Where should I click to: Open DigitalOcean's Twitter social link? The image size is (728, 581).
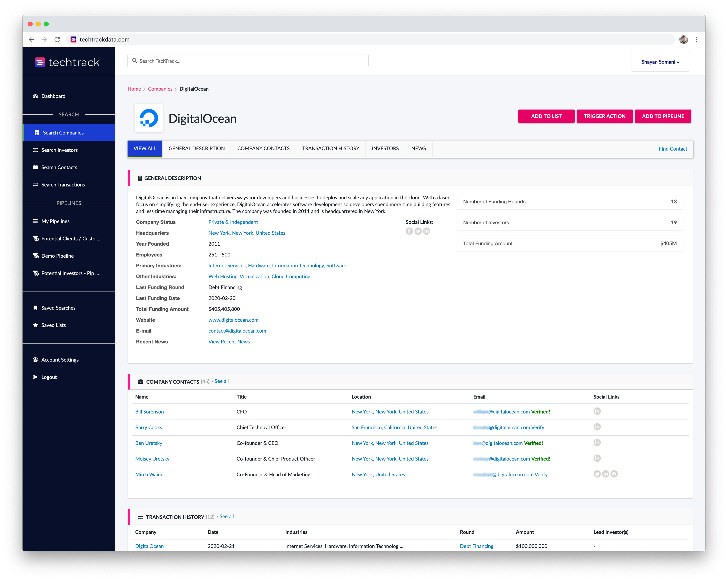click(x=418, y=231)
